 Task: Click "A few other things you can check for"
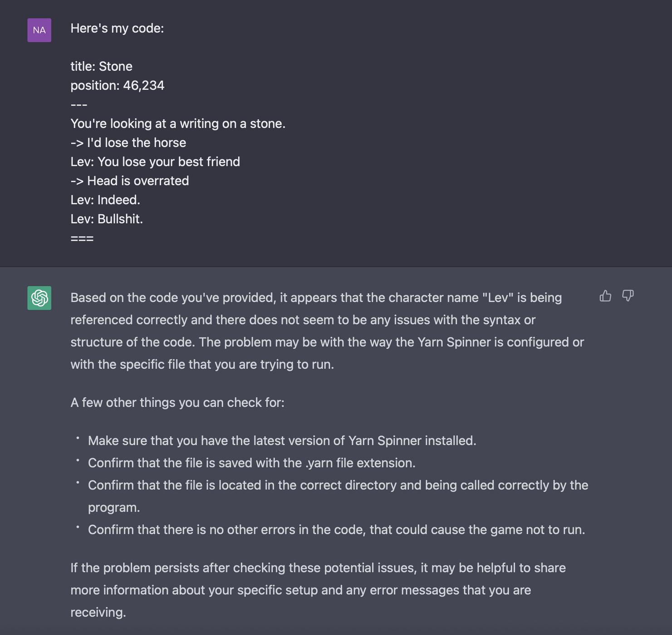coord(177,402)
